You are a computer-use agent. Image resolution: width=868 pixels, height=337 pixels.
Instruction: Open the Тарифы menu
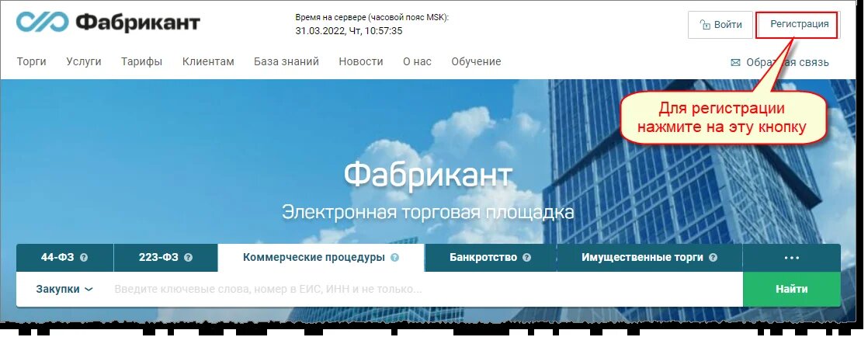[142, 61]
